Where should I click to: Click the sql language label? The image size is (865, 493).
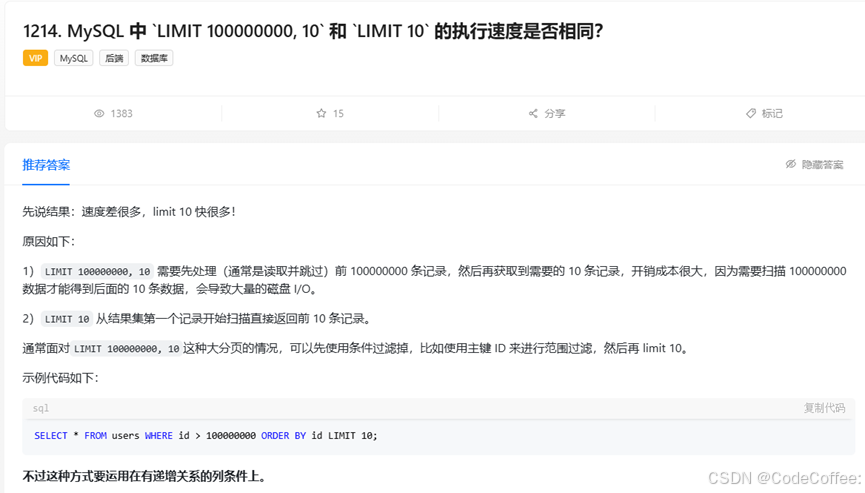point(41,408)
